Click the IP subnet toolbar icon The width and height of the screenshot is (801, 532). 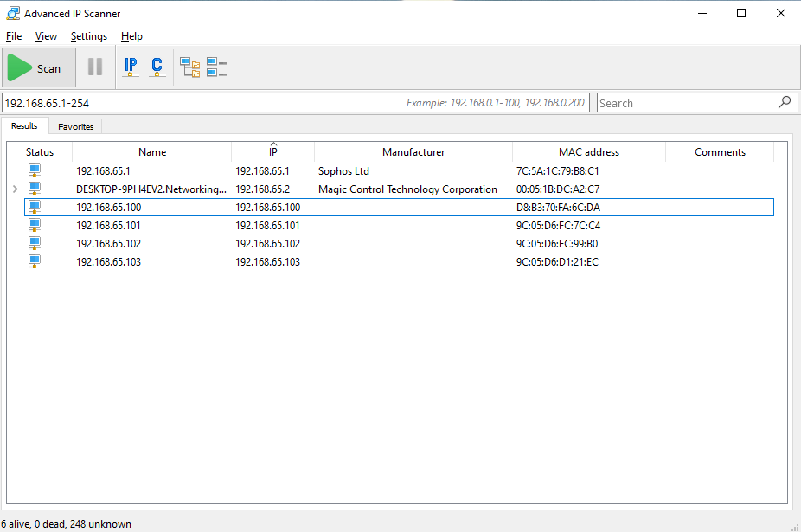point(131,67)
